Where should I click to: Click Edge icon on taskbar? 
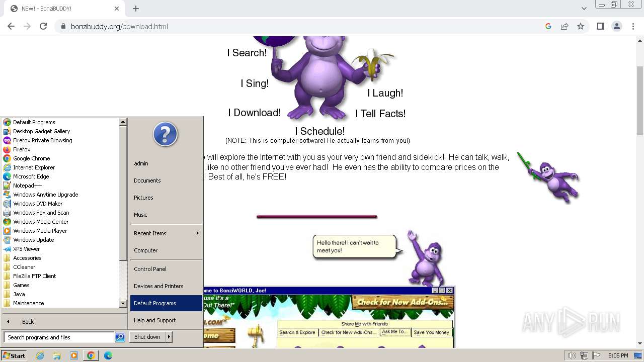click(108, 355)
